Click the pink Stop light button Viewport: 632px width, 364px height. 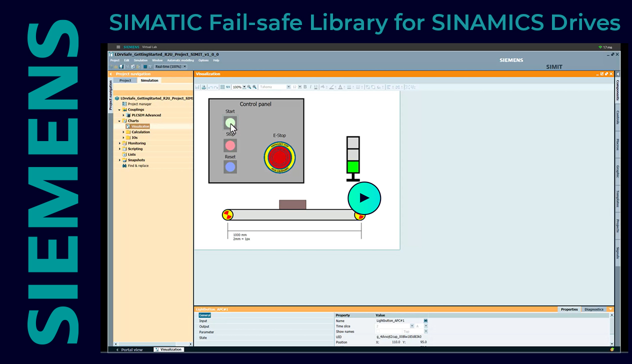click(x=230, y=145)
